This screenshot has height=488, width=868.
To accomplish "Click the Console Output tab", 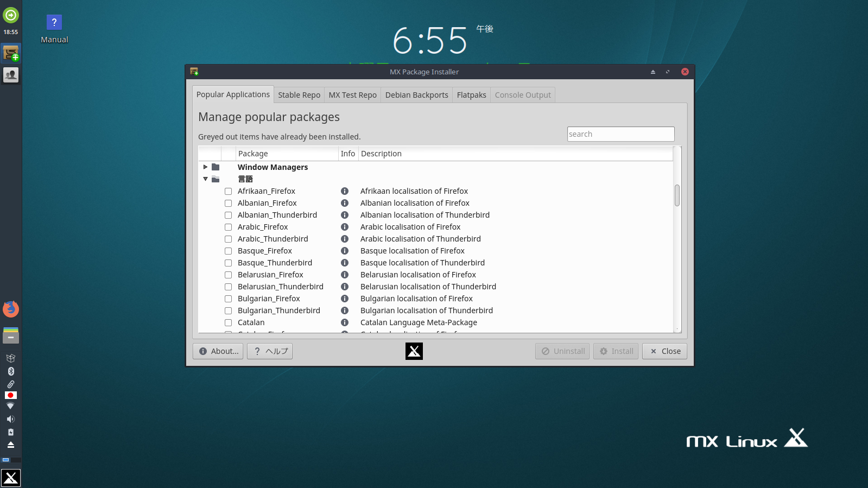I will click(x=523, y=95).
